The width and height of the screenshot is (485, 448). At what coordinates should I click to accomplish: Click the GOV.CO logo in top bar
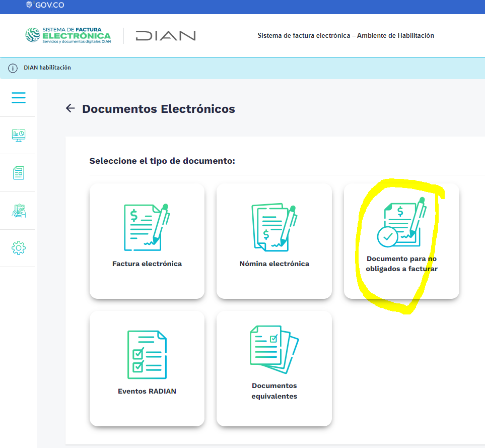[45, 5]
